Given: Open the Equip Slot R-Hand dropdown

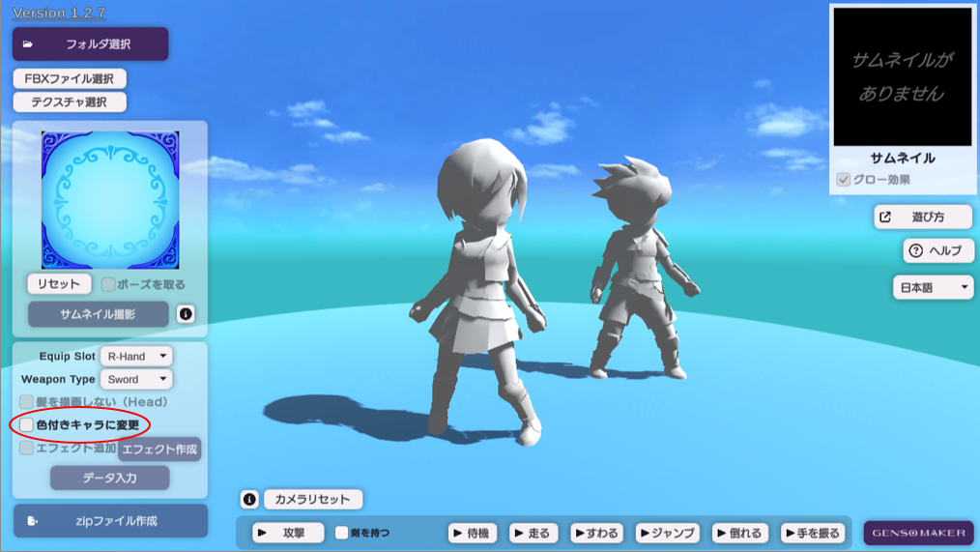Looking at the screenshot, I should (136, 357).
